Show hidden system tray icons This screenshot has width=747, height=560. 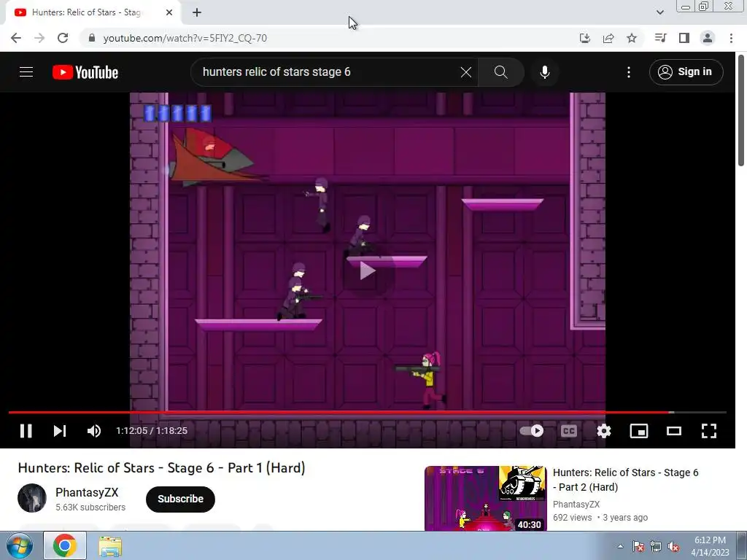pyautogui.click(x=620, y=546)
